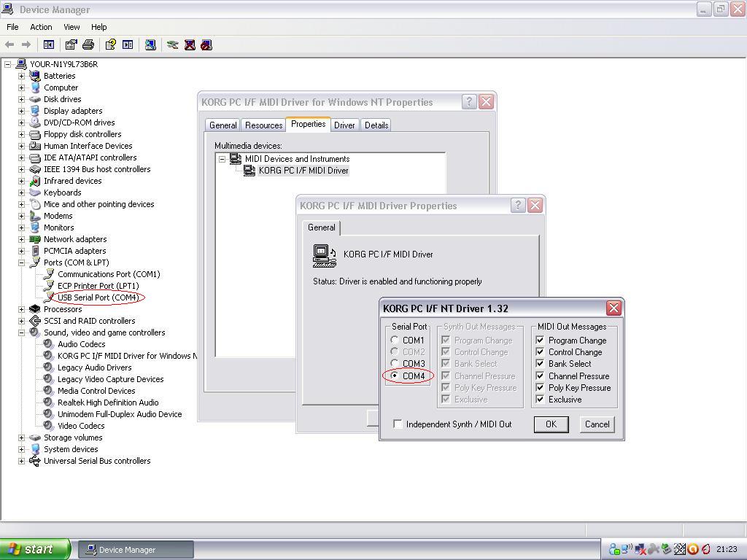Screen dimensions: 747x560
Task: Collapse MIDI Devices and Instruments node
Action: point(222,159)
